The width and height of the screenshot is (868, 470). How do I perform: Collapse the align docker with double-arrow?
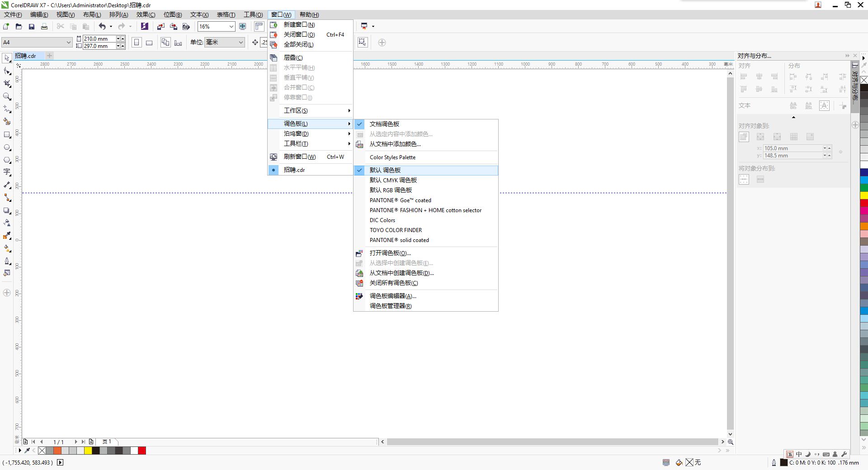point(847,56)
